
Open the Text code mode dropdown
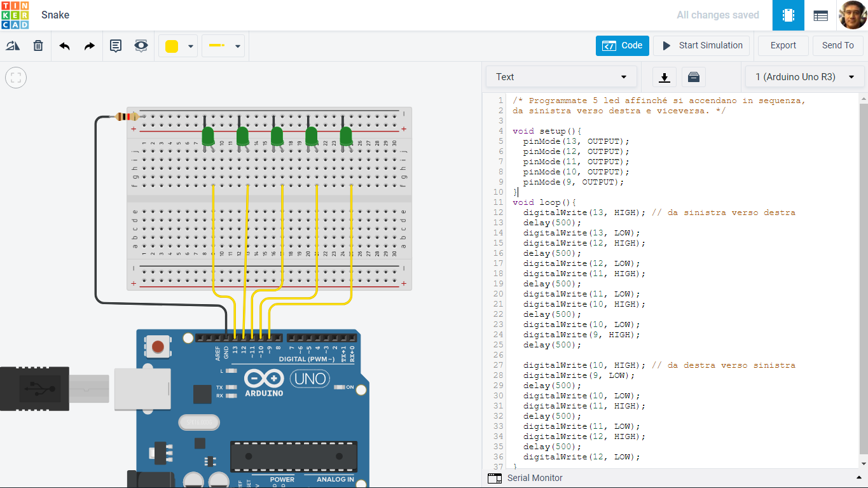point(561,77)
